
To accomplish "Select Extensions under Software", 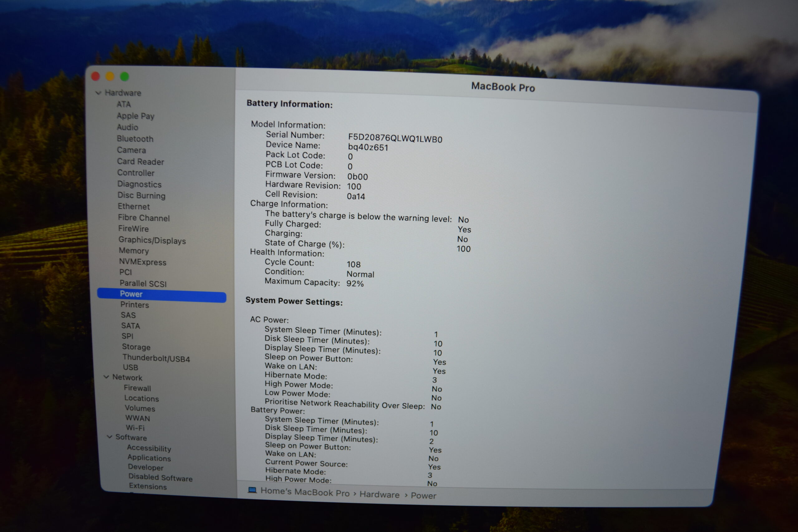I will pyautogui.click(x=148, y=486).
